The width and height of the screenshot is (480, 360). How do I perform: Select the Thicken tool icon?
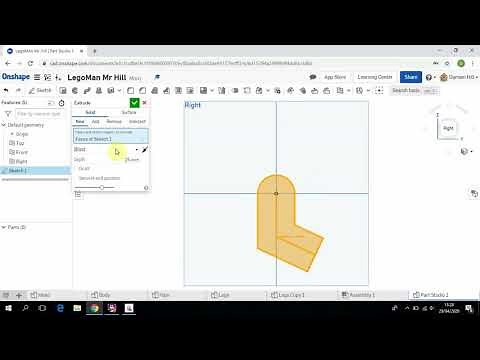(x=111, y=90)
